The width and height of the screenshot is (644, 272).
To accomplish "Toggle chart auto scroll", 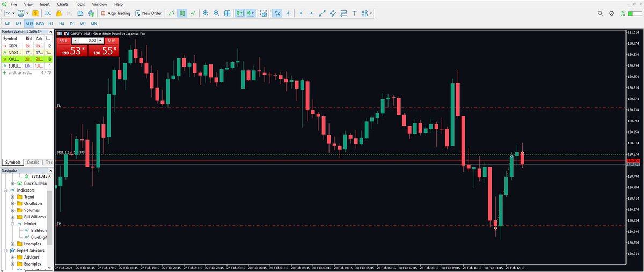I will click(240, 13).
